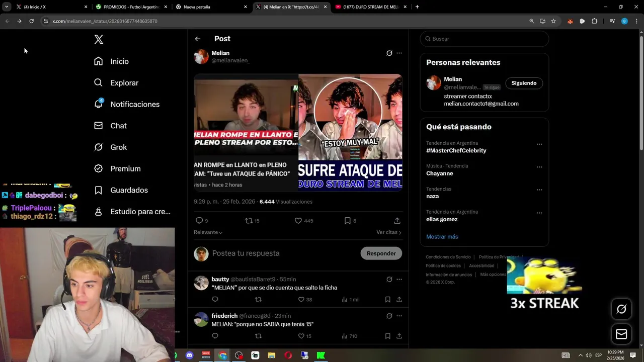Open more options for elias gomez trend
The height and width of the screenshot is (362, 644).
(539, 213)
